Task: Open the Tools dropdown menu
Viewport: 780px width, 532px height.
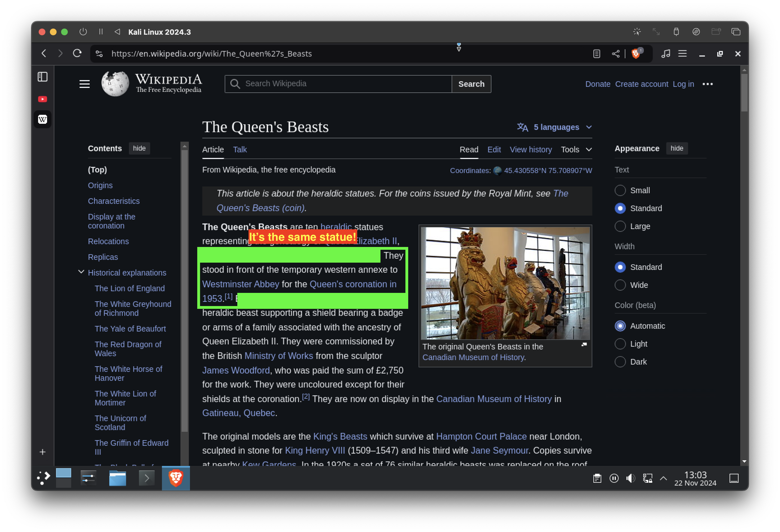Action: click(x=576, y=150)
